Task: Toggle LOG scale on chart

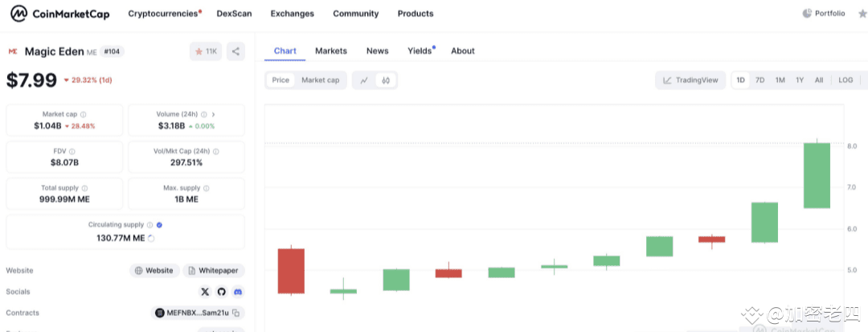Action: 845,80
